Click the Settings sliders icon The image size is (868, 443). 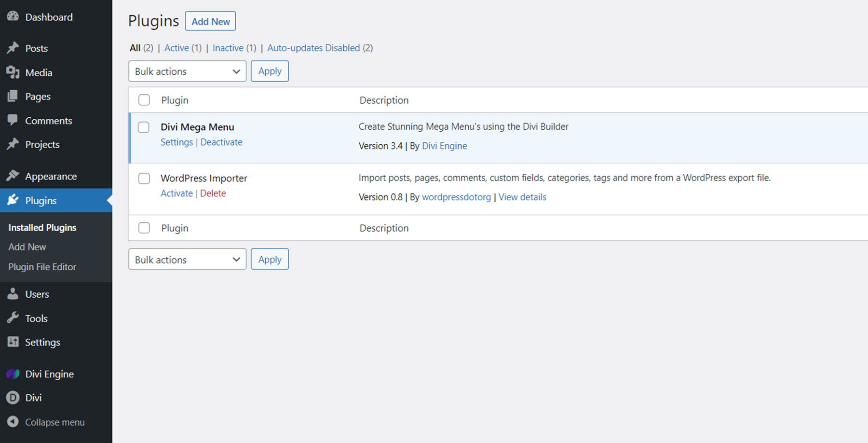(x=12, y=342)
